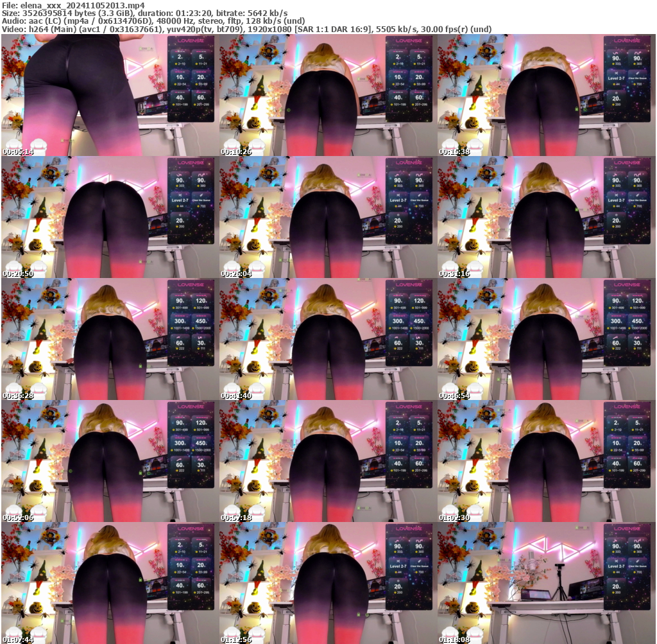This screenshot has width=657, height=644.
Task: Select the 40-second vibration tile for 101-199 tokens
Action: (180, 97)
